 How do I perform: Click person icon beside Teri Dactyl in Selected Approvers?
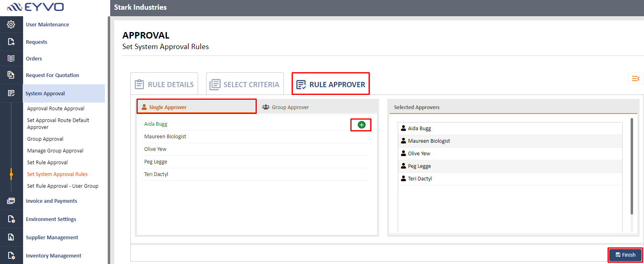pos(403,178)
